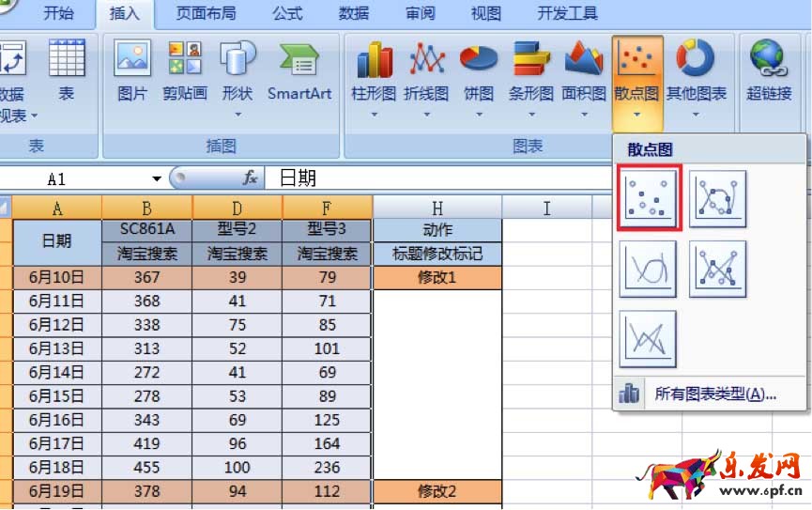The height and width of the screenshot is (510, 812).
Task: Expand the 柱形图 dropdown arrow
Action: pos(374,115)
